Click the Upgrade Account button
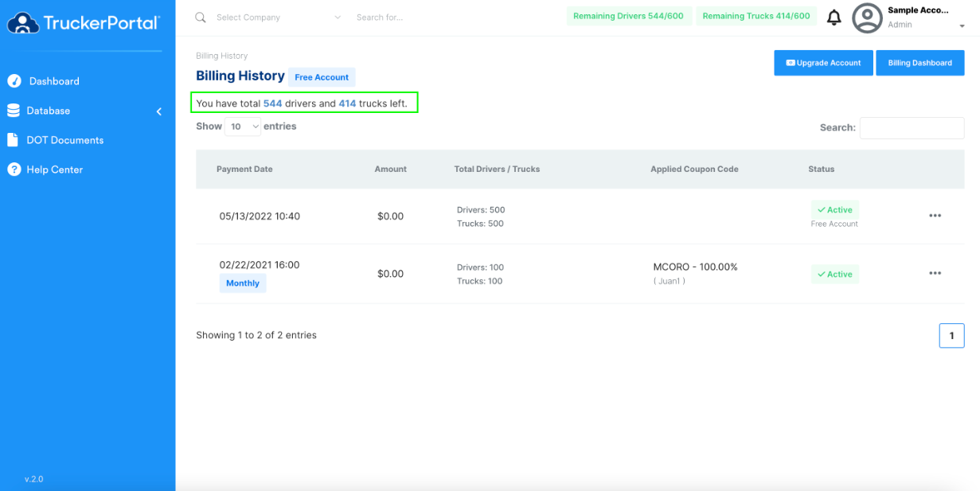 coord(823,63)
